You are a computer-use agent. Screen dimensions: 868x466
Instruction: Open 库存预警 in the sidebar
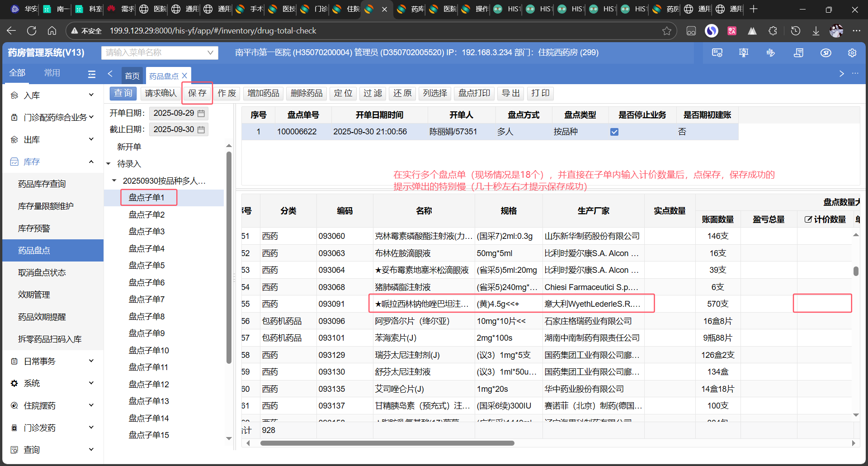point(34,228)
